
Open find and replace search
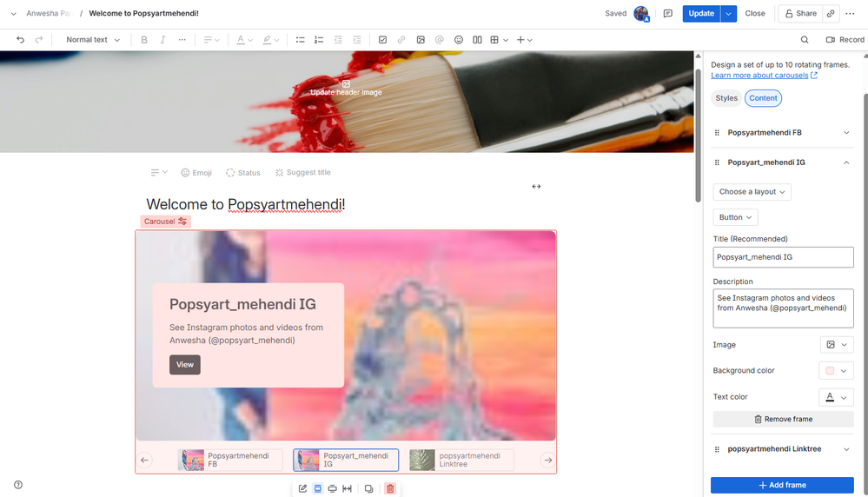click(805, 40)
